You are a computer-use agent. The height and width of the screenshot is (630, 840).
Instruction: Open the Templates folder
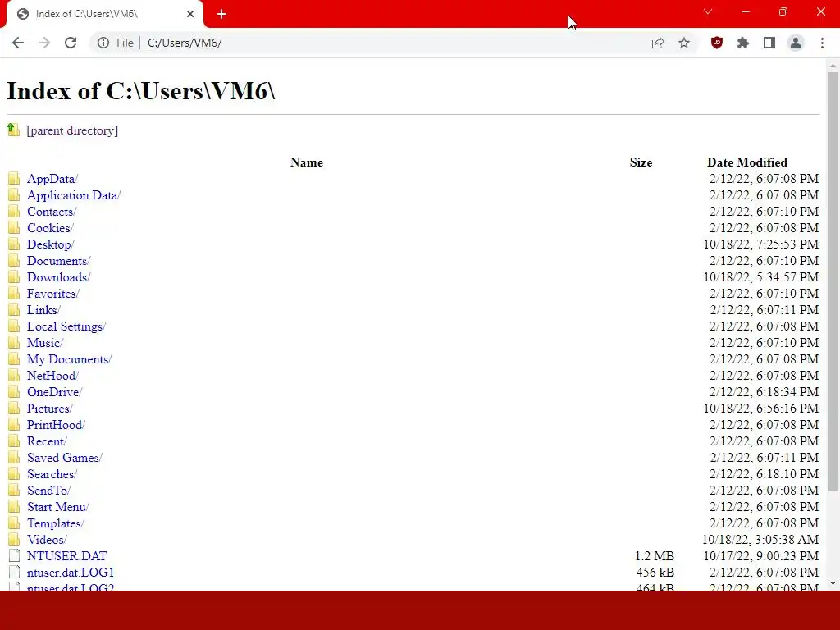tap(56, 523)
